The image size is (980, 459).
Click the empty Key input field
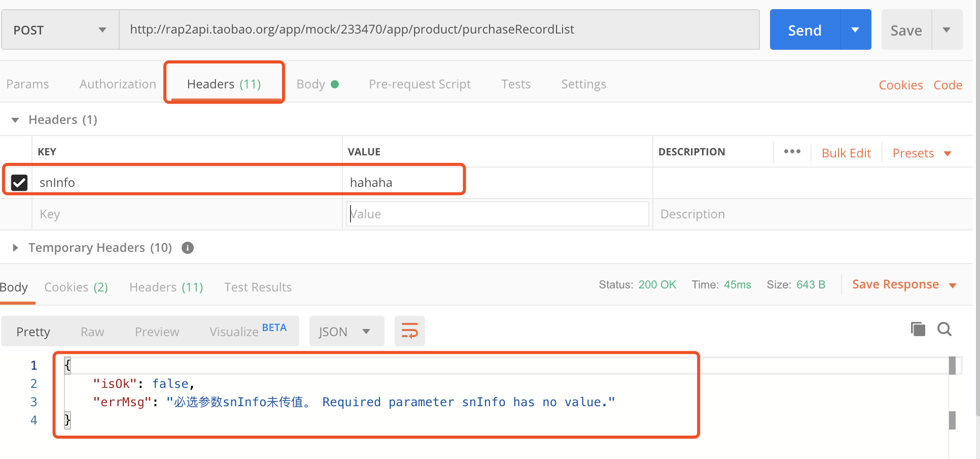[187, 214]
